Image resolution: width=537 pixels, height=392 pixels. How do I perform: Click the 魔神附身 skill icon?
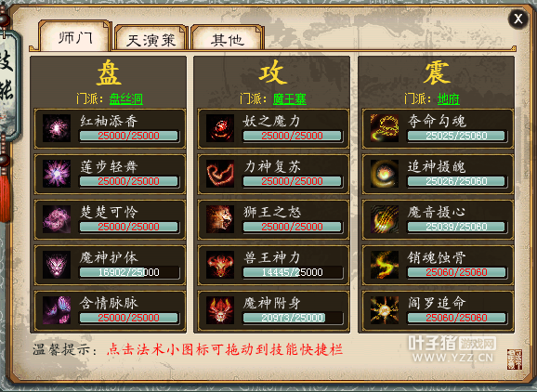point(220,310)
